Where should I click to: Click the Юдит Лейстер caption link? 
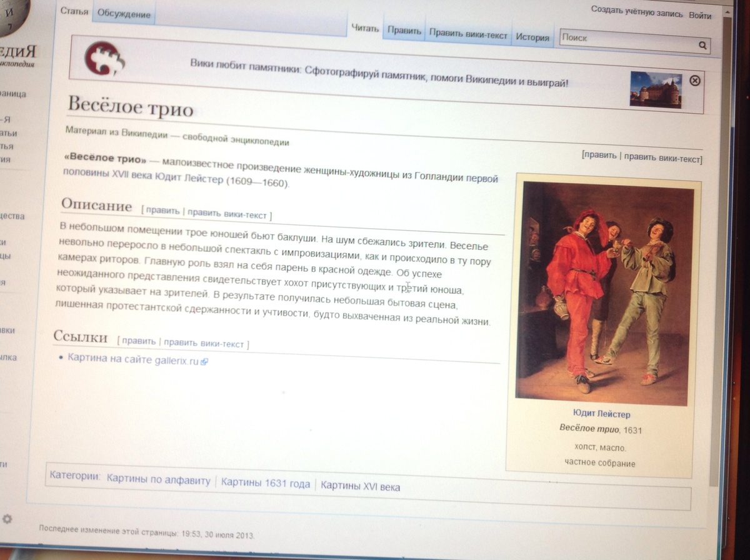(x=601, y=414)
